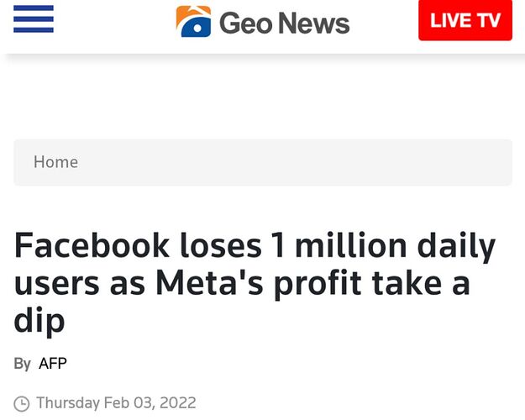Screen dimensions: 525x420
Task: Click the Geo News wordmark text
Action: 284,22
